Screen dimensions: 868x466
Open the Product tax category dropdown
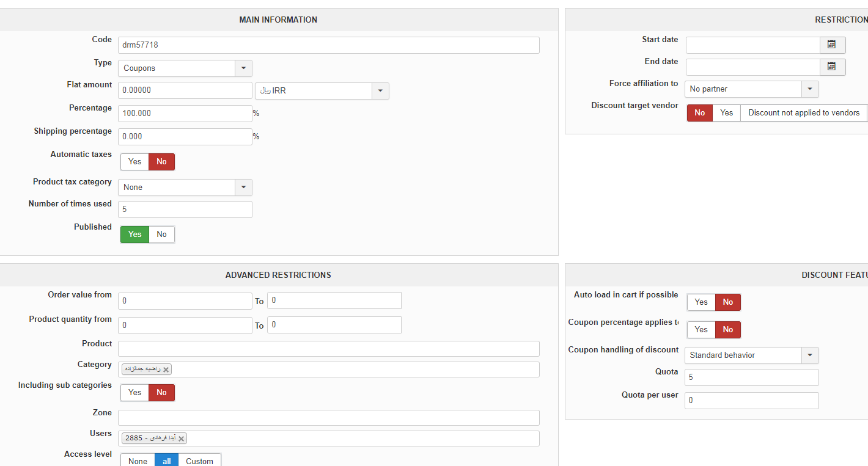[x=243, y=187]
